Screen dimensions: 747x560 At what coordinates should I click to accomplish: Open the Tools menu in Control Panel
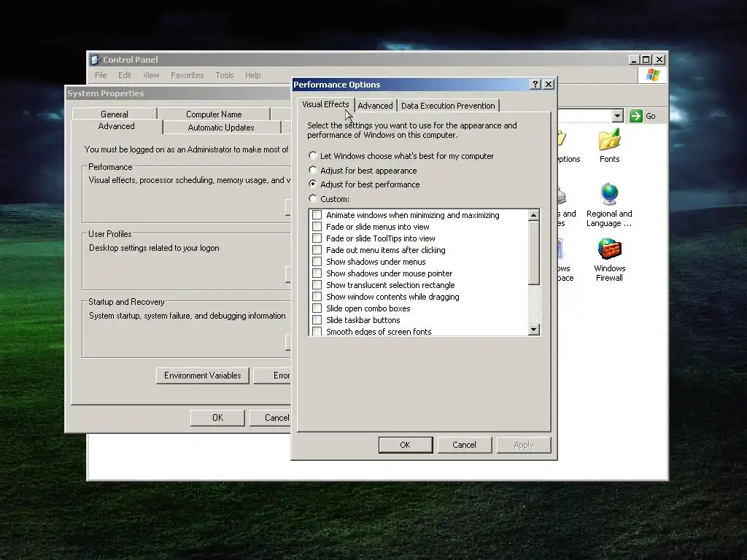pos(225,75)
